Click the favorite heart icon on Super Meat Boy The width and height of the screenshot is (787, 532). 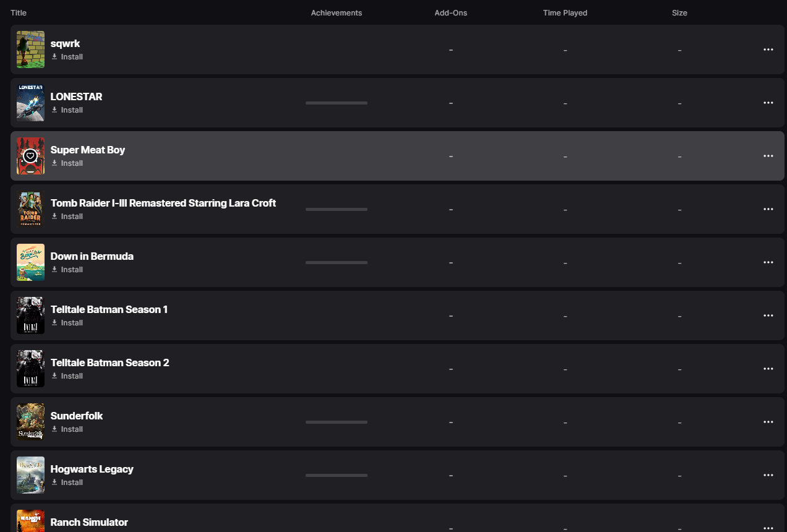click(30, 156)
